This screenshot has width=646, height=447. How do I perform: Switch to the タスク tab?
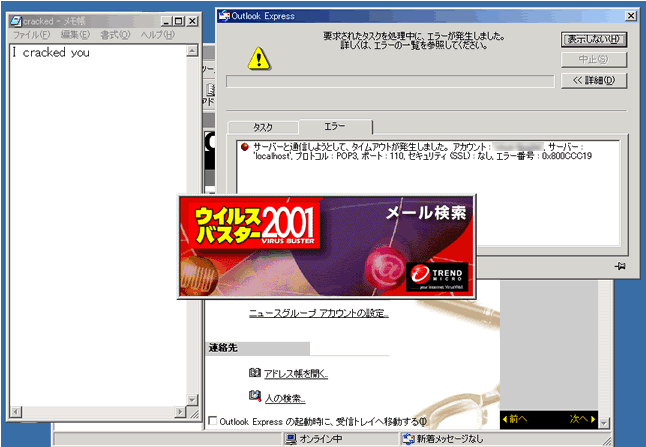[263, 127]
